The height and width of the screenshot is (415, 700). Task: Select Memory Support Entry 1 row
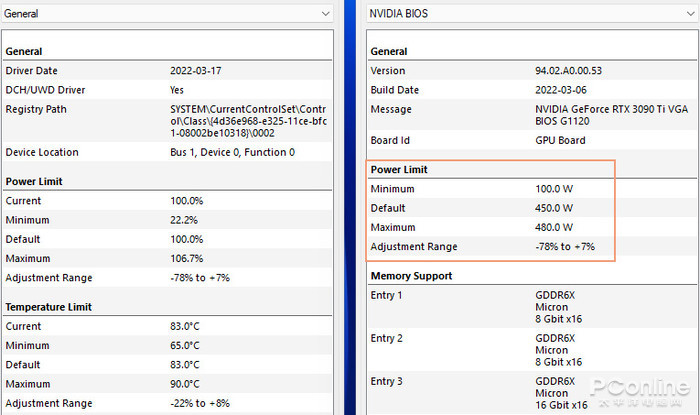532,307
